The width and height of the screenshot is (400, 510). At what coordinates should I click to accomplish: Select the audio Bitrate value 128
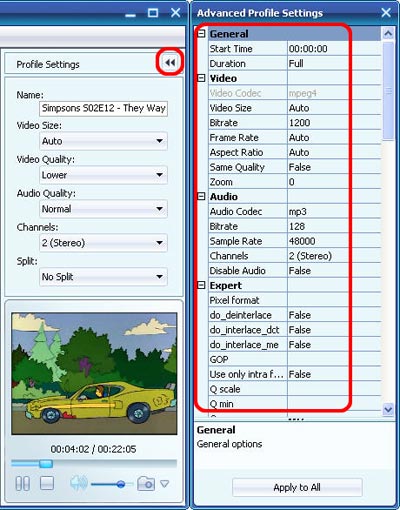tap(297, 227)
